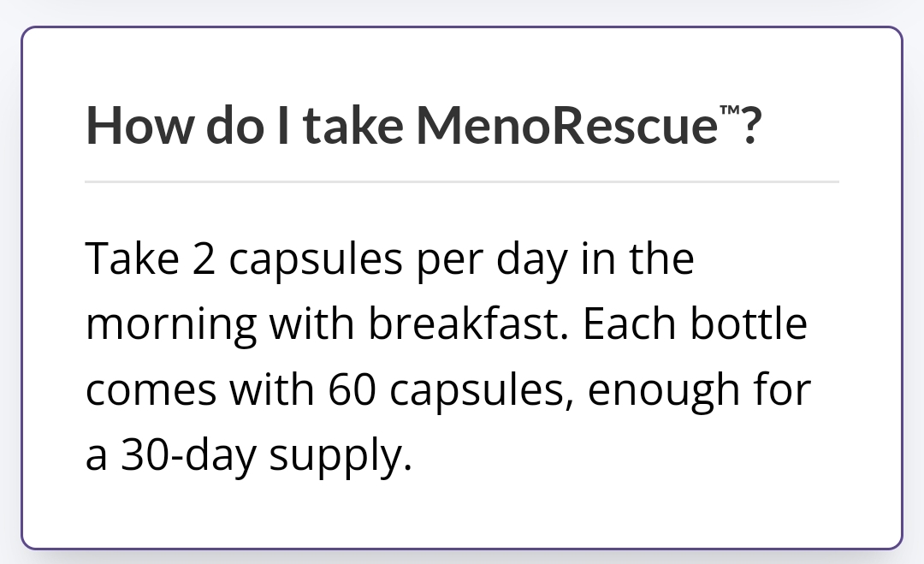This screenshot has width=924, height=564.
Task: Click the number '60' in the answer
Action: 352,389
